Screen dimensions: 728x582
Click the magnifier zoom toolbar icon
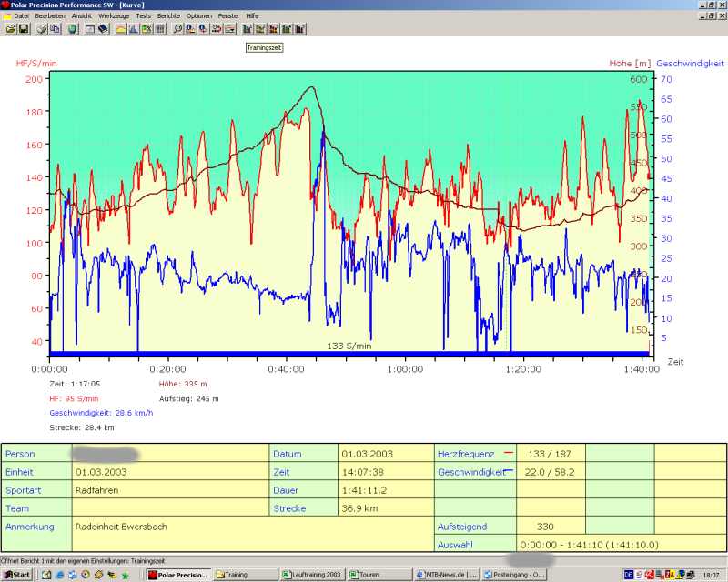(177, 29)
